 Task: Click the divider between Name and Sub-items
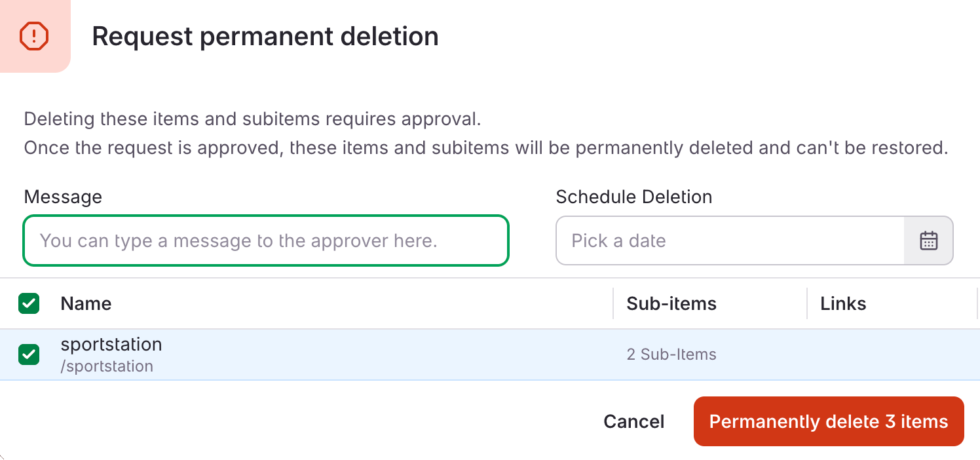pos(613,303)
